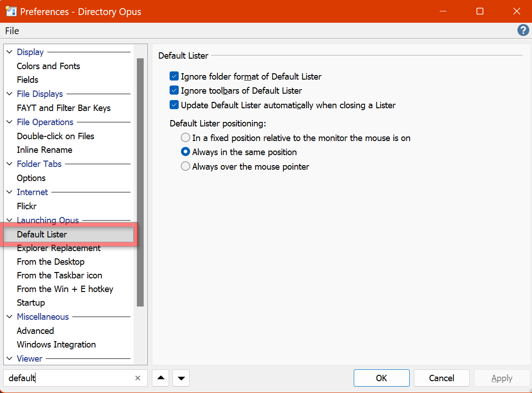
Task: Open the File menu
Action: (x=12, y=31)
